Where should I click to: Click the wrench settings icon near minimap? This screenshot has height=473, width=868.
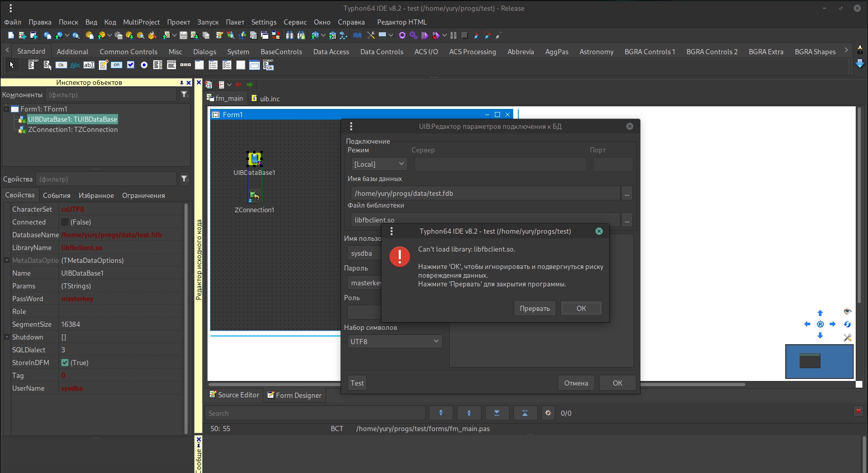847,337
